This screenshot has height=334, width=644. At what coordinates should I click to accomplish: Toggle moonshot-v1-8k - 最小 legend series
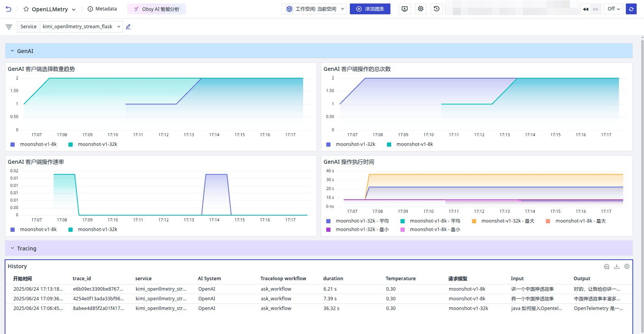click(x=434, y=230)
